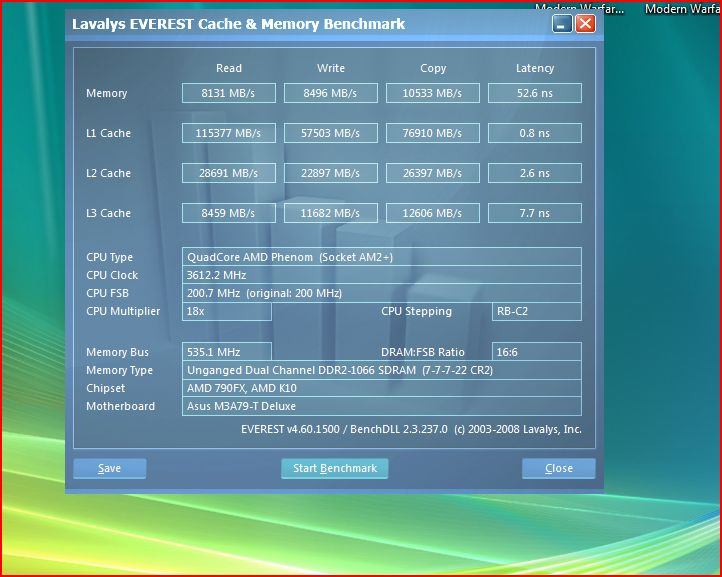The width and height of the screenshot is (722, 577).
Task: Select L1 Cache Write value 57503 MB/s
Action: pos(331,133)
